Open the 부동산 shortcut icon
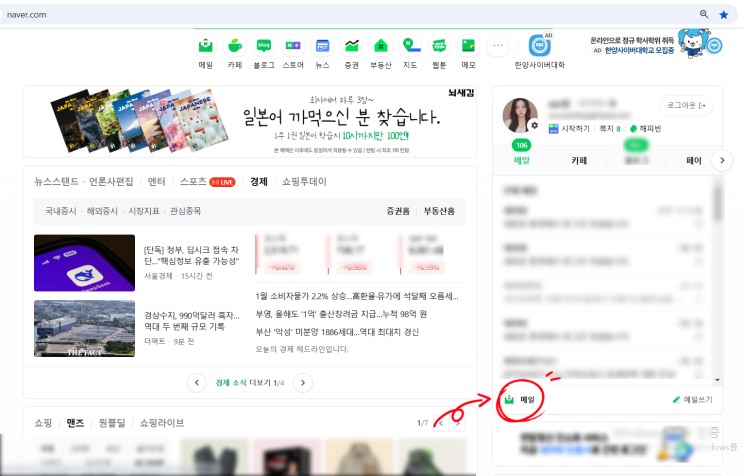 (381, 46)
